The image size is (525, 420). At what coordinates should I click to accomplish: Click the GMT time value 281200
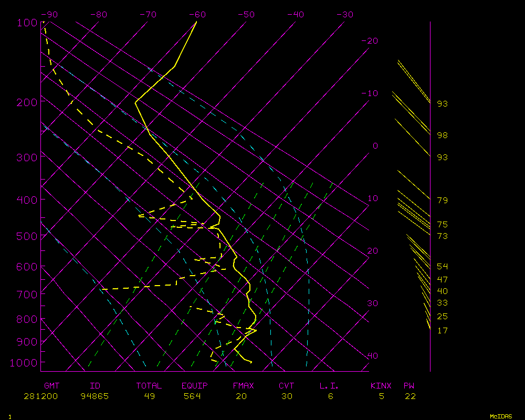[41, 396]
